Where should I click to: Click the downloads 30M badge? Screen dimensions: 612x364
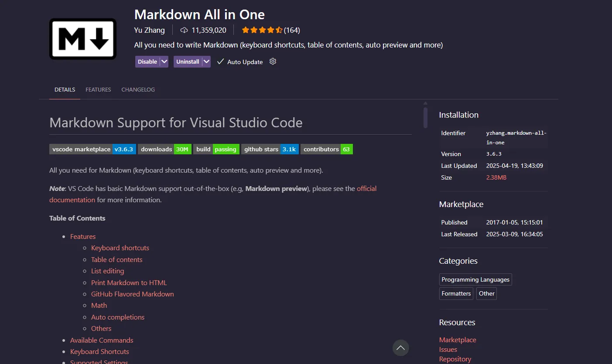[x=164, y=149]
